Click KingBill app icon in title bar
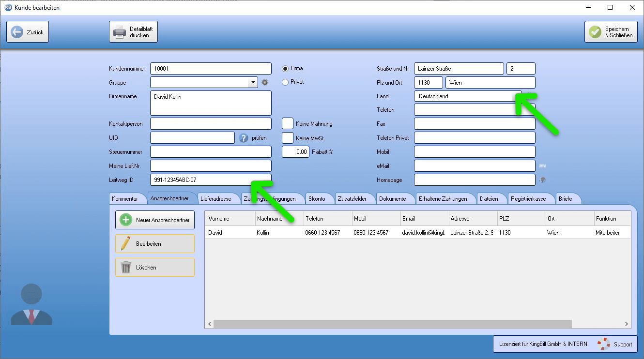 coord(8,7)
